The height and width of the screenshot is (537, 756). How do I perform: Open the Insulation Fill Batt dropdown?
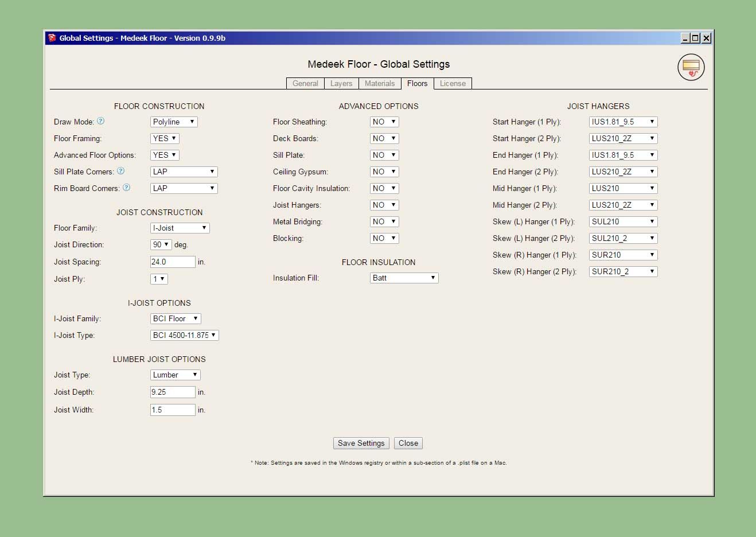coord(404,278)
